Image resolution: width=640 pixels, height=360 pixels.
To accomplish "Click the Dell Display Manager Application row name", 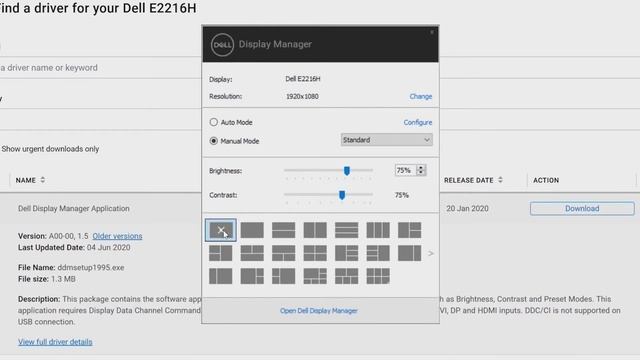I will coord(73,209).
